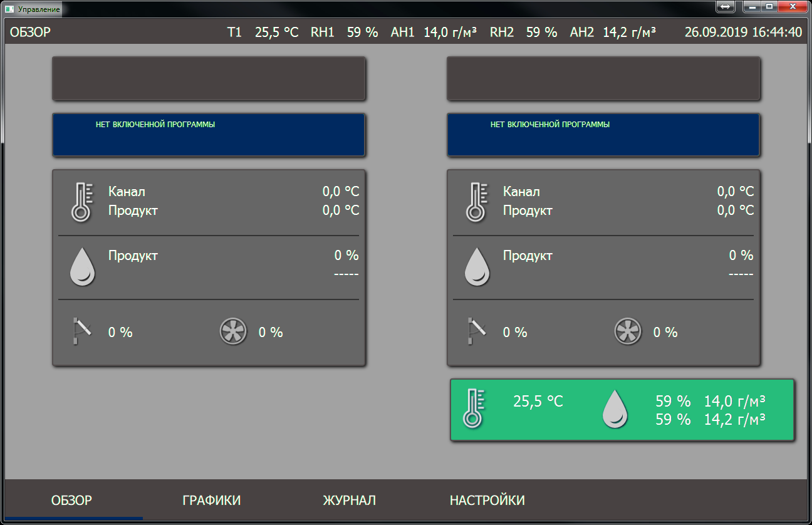Close the Управление window
The height and width of the screenshot is (525, 812).
click(793, 6)
